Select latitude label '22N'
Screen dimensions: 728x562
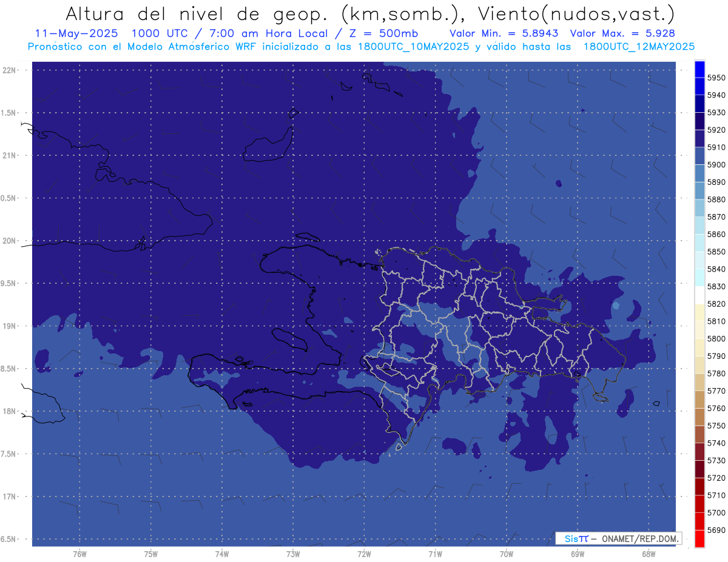[x=10, y=70]
